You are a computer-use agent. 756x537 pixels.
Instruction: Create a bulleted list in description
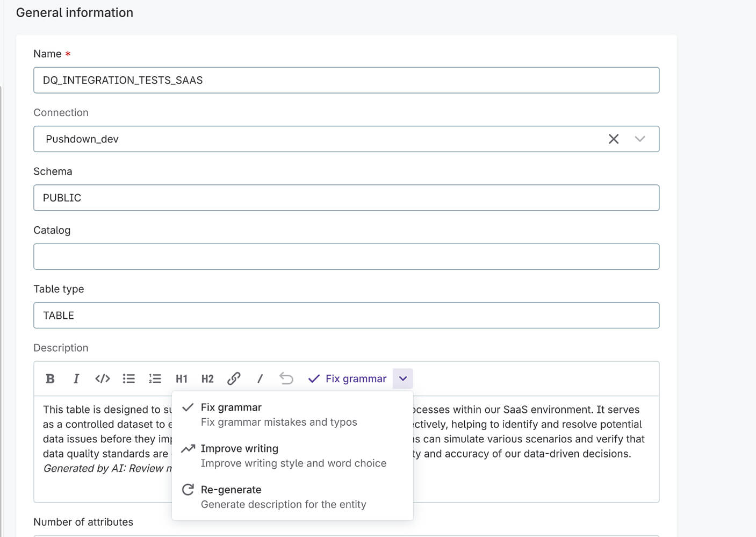128,378
